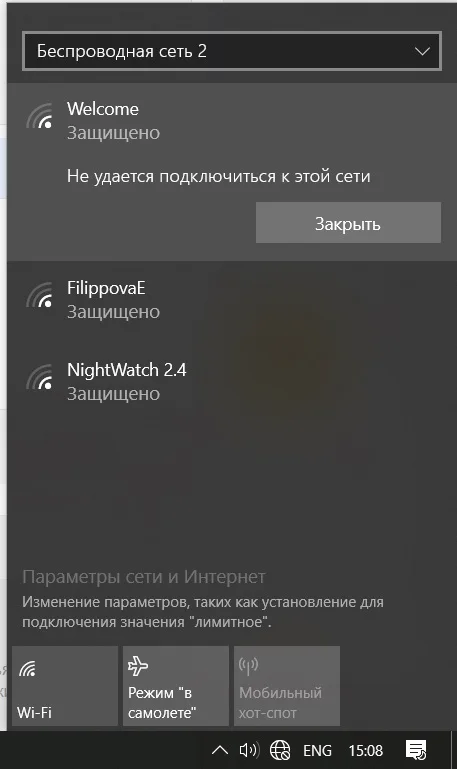Show hidden tray icons with chevron
This screenshot has width=457, height=769.
coord(220,750)
